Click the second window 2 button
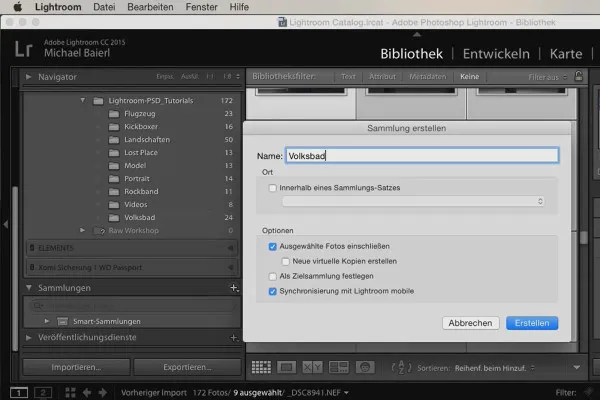 (43, 393)
